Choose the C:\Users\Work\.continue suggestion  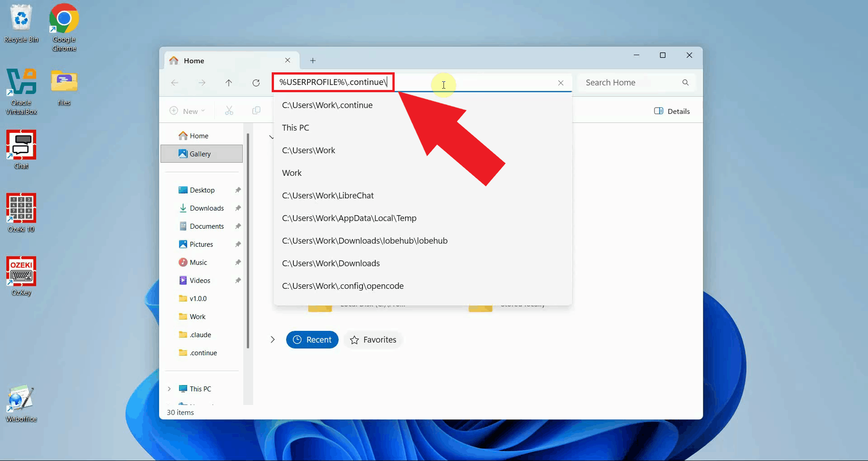point(423,105)
